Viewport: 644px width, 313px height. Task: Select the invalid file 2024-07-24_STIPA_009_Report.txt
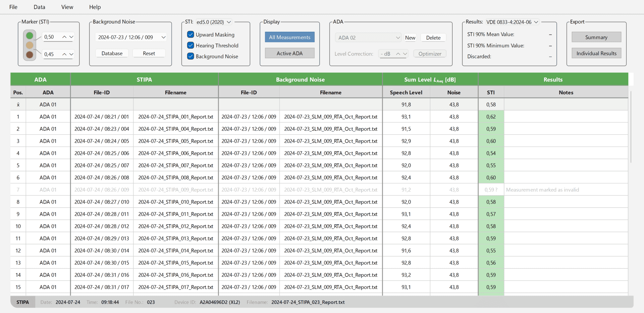point(176,190)
